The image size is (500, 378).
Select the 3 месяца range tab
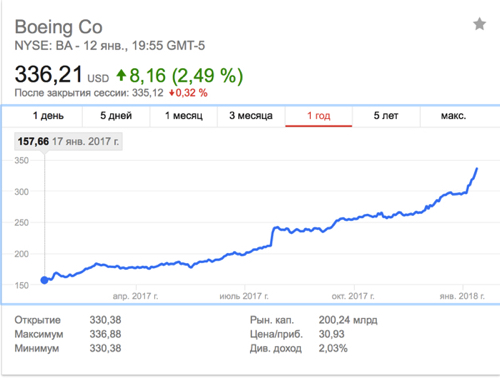coord(251,116)
